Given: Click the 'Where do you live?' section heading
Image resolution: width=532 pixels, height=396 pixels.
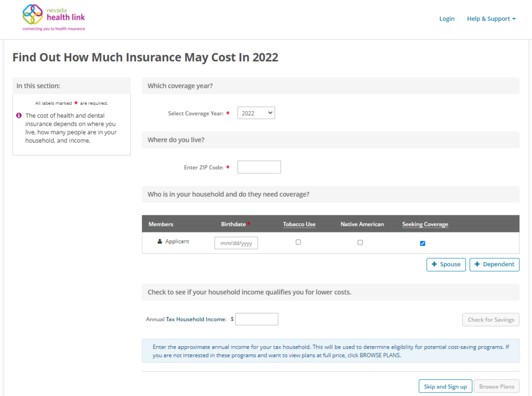Looking at the screenshot, I should (x=176, y=140).
